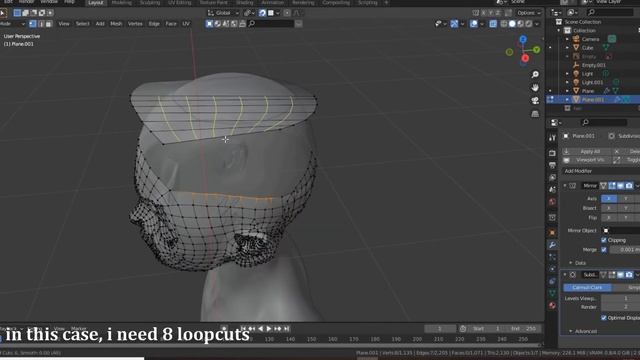Click the subdivision Render levels field
640x360 pixels.
tap(620, 307)
